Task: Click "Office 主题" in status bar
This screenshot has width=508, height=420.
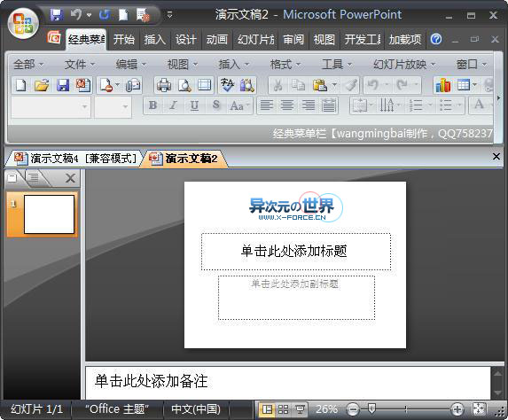Action: click(x=117, y=409)
